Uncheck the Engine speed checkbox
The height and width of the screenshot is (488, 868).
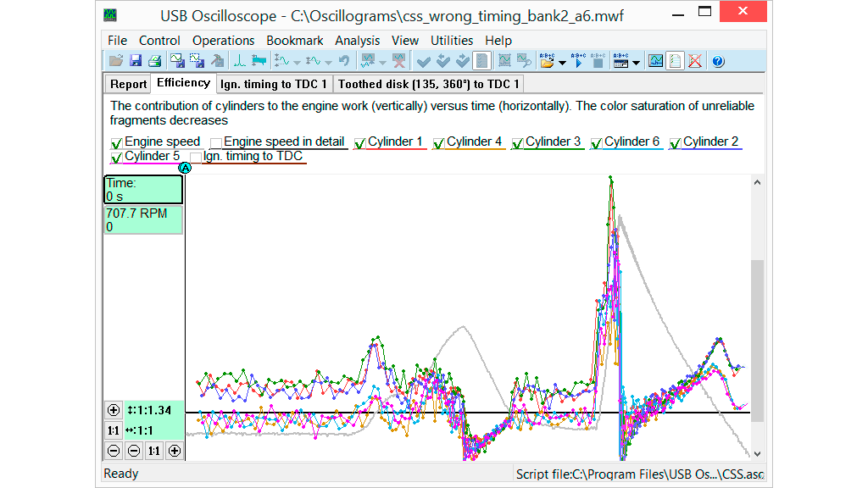click(117, 143)
